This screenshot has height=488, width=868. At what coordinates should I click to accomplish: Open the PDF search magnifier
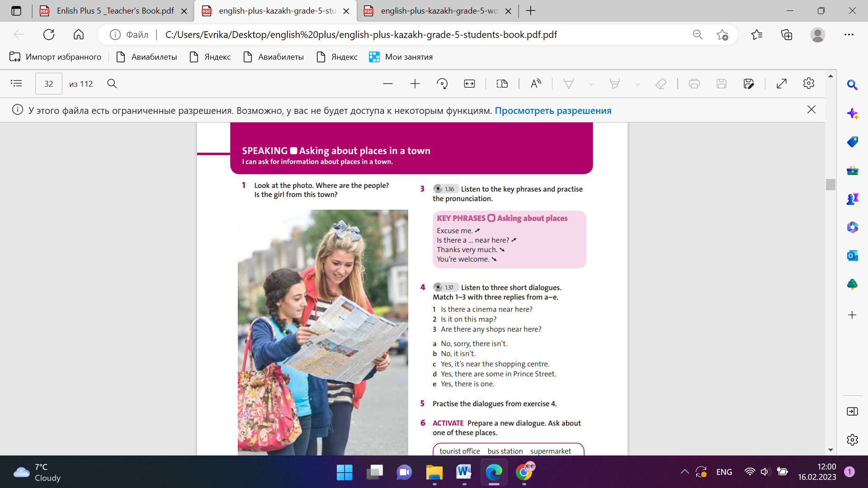click(112, 84)
